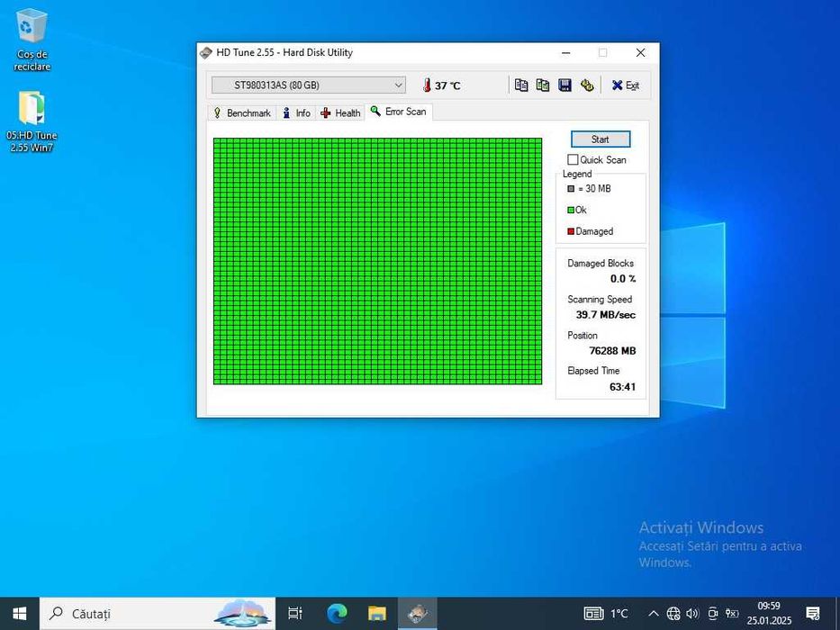
Task: Click the grey 30 MB legend square
Action: click(571, 189)
